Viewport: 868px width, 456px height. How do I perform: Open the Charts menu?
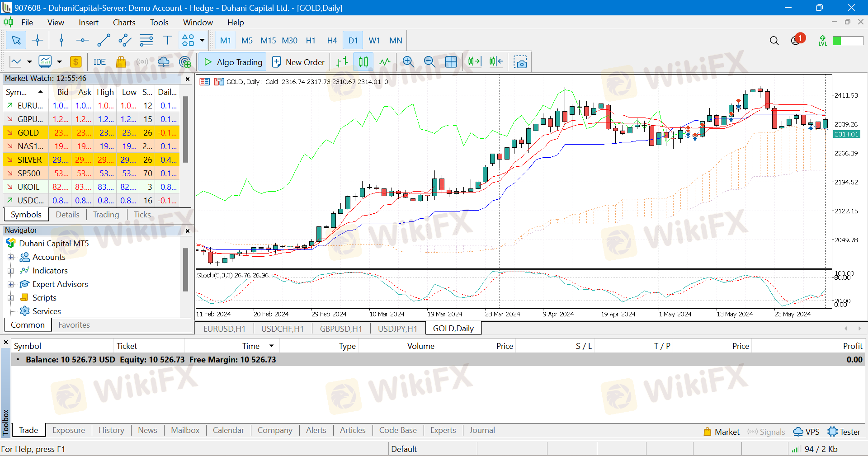click(x=124, y=23)
